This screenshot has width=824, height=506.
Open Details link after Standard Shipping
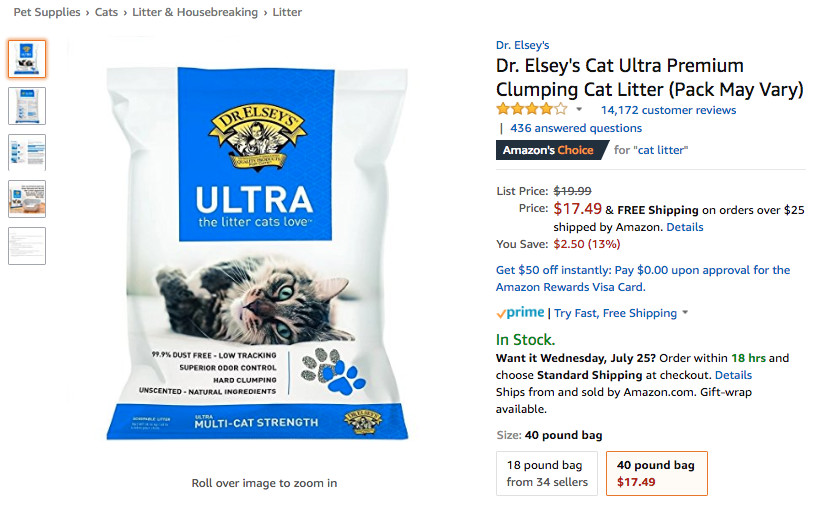(x=733, y=375)
